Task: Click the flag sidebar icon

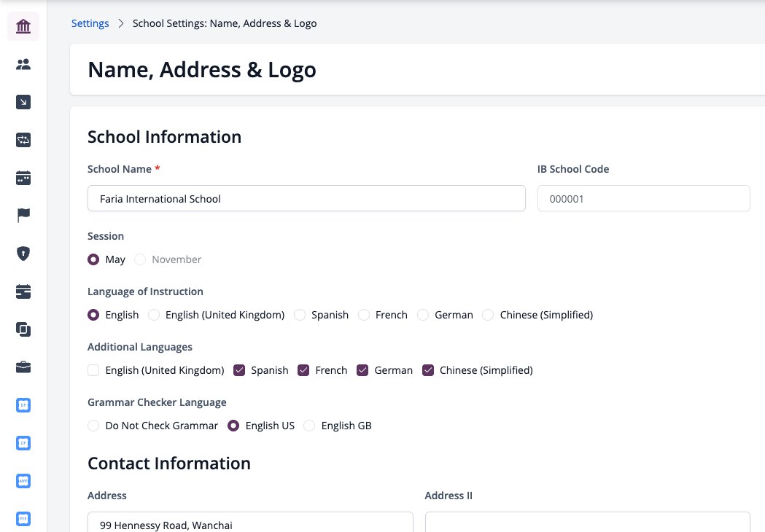Action: (x=23, y=216)
